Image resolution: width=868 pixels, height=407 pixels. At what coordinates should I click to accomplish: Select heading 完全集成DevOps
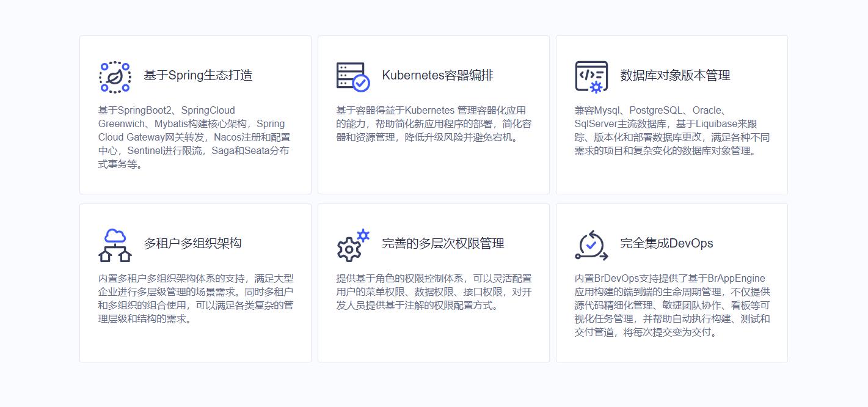click(x=666, y=243)
